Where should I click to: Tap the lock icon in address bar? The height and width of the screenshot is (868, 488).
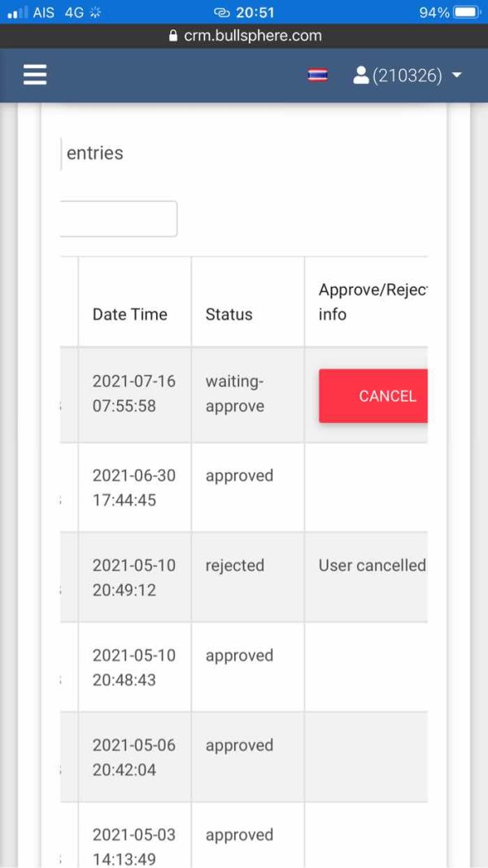[172, 36]
